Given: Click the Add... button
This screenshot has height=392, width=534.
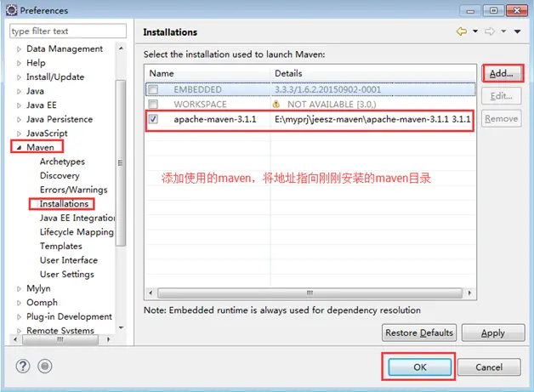Looking at the screenshot, I should tap(502, 73).
